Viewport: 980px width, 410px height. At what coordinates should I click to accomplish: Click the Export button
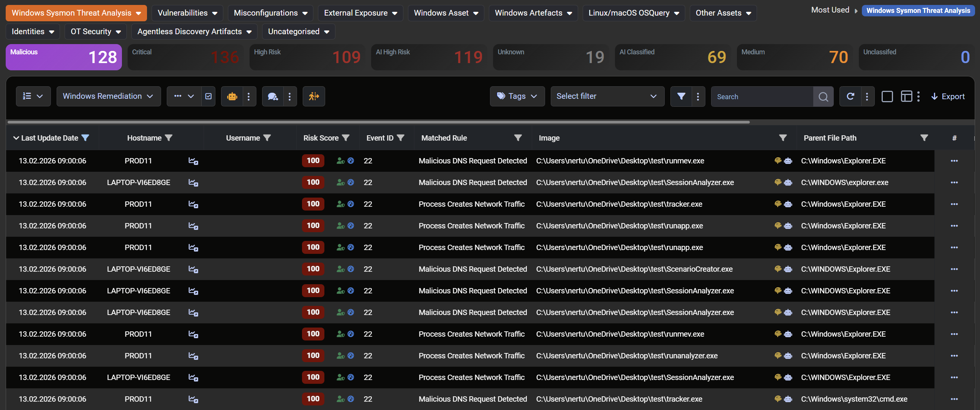point(948,96)
